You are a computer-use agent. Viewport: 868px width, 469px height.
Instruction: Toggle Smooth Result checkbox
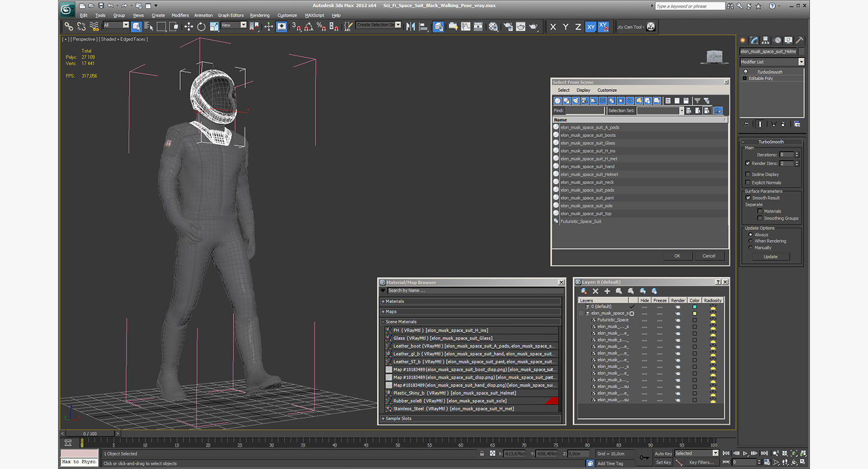click(x=748, y=198)
